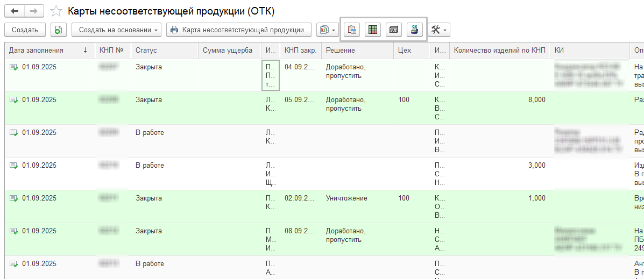Add this page to favorites with star
644x279 pixels.
click(x=55, y=11)
